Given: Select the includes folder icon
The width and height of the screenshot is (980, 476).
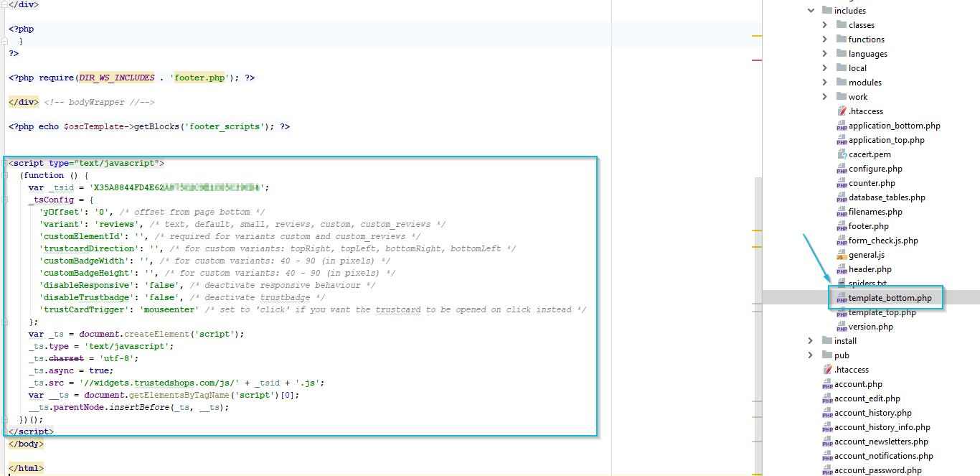Looking at the screenshot, I should [827, 11].
